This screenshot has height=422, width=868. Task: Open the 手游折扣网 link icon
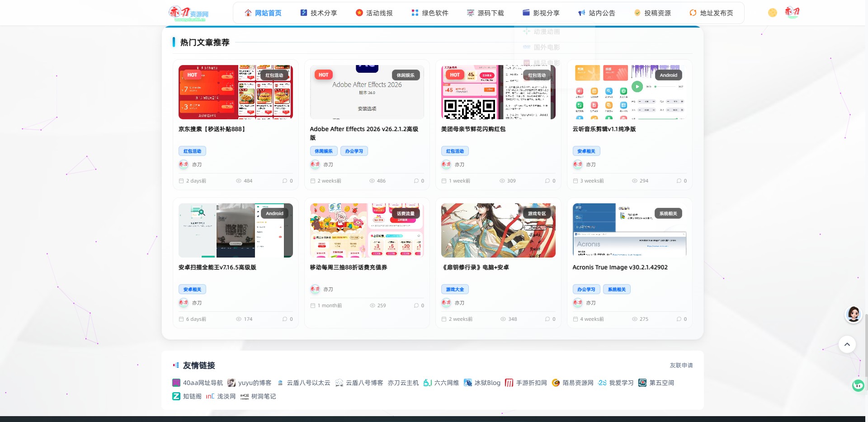click(x=509, y=383)
